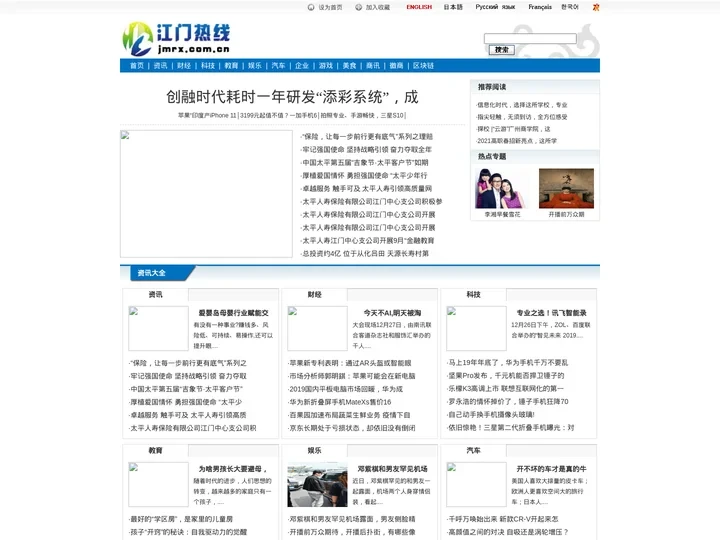Viewport: 720px width, 540px height.
Task: Open 苹果"印度产iPhone 11 sub-headline link
Action: tap(207, 115)
